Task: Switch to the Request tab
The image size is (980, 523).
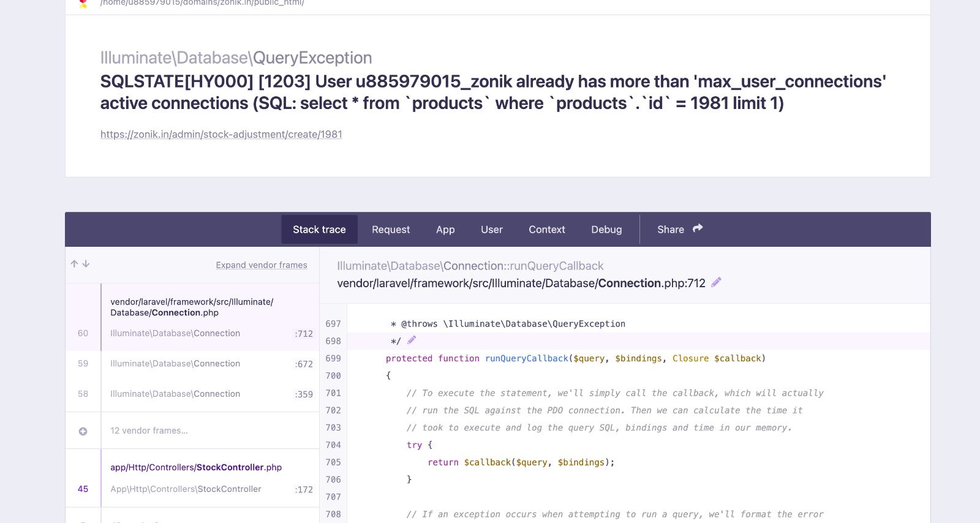Action: [x=391, y=230]
